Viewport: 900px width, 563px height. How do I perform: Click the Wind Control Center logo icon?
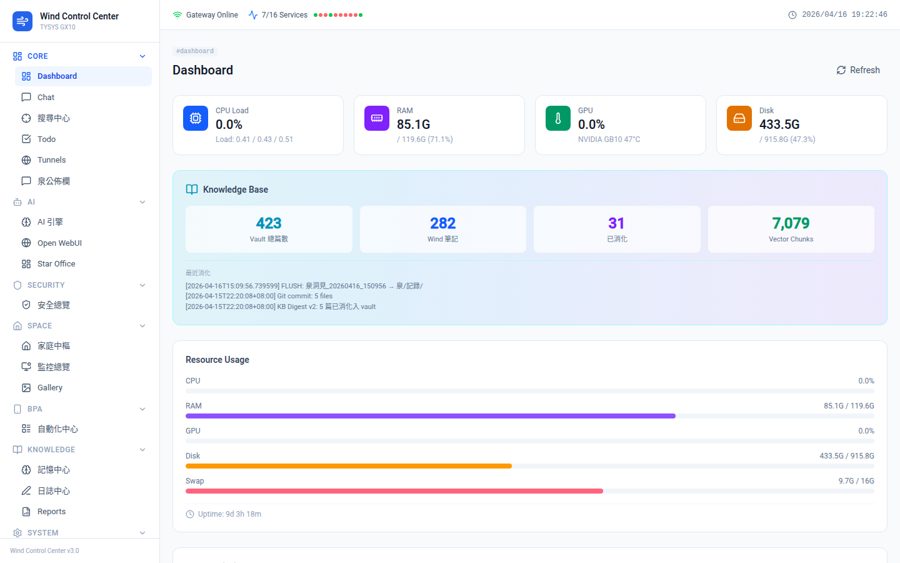point(22,21)
